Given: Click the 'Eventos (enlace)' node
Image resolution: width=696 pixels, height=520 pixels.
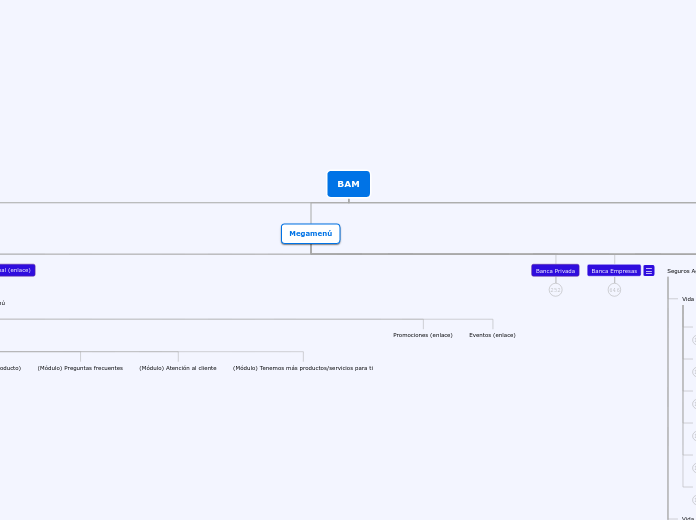Looking at the screenshot, I should point(492,335).
